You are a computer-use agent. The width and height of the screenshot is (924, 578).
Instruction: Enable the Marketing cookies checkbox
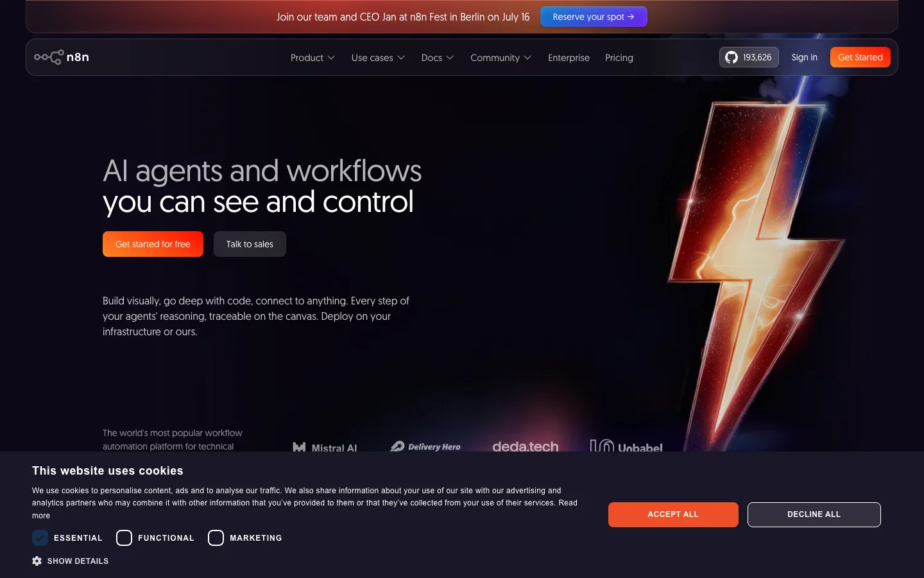click(216, 538)
